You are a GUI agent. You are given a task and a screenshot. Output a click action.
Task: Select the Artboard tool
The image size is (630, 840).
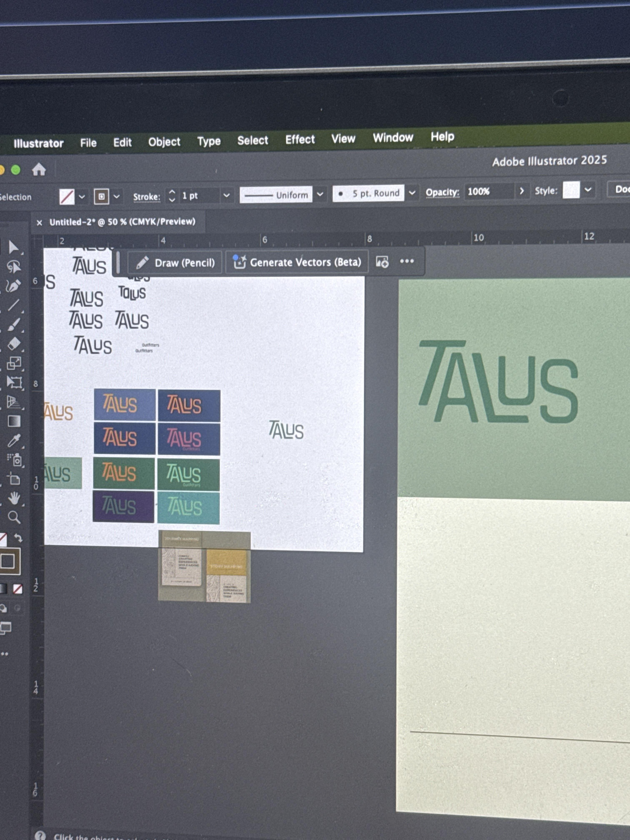tap(14, 479)
